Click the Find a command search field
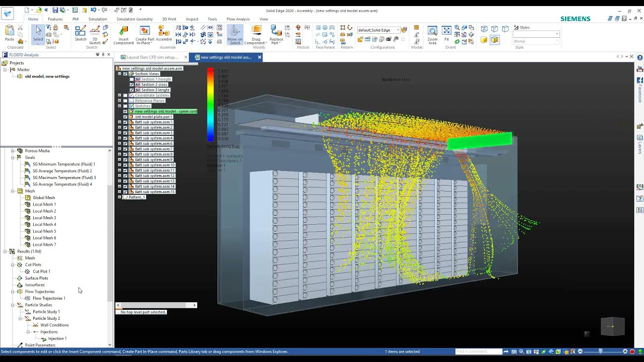Viewport: 644px width, 362px height. pos(478,351)
